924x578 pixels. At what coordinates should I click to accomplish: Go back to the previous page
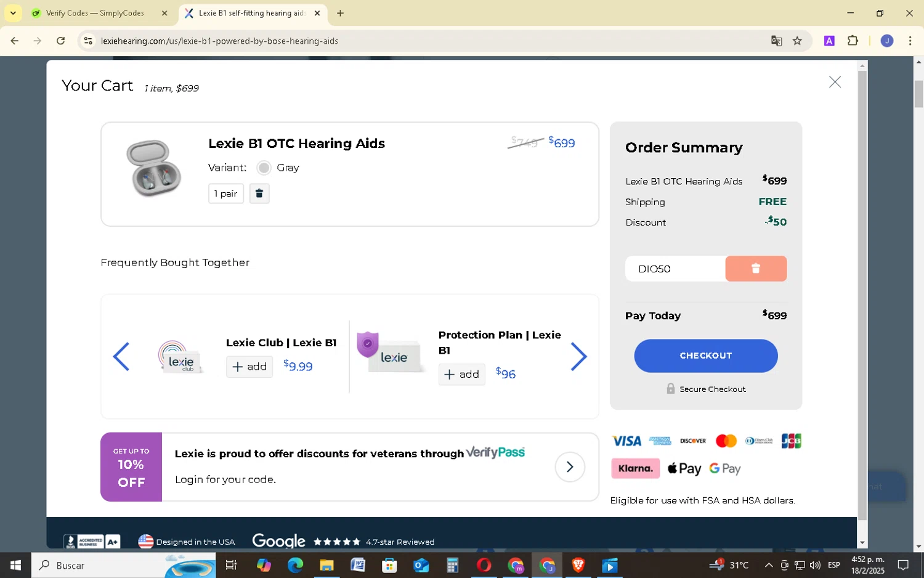point(14,41)
